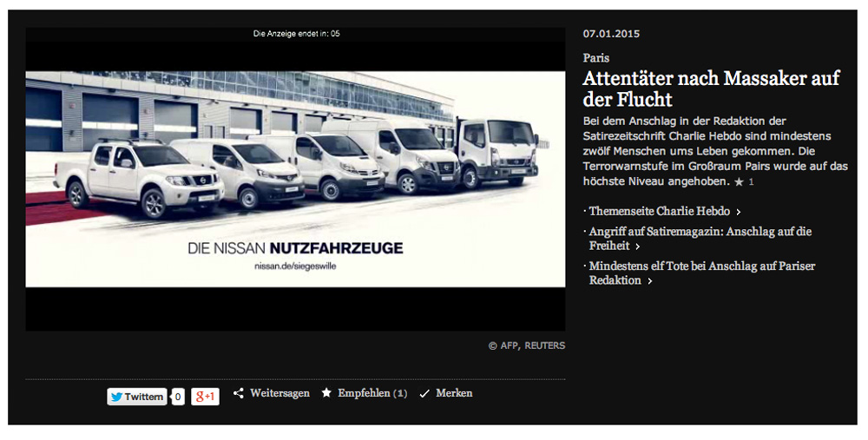The image size is (868, 440).
Task: Open Angriff auf Satiremagazin article link
Action: click(x=700, y=239)
